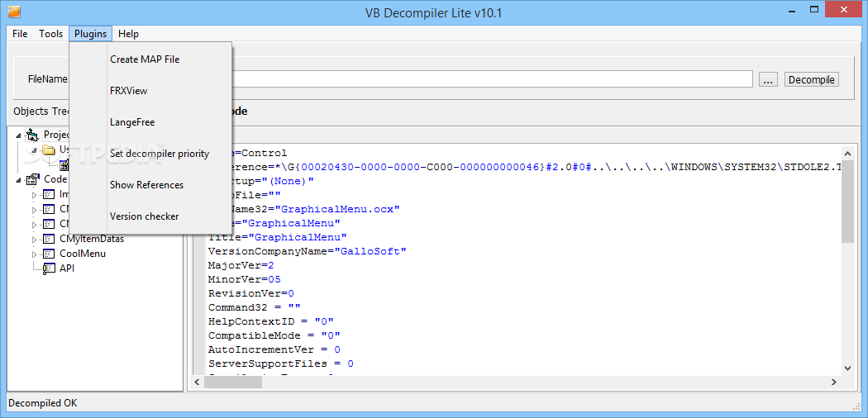The height and width of the screenshot is (418, 868).
Task: Click the Title="GraphicalMenu" line
Action: pyautogui.click(x=277, y=237)
